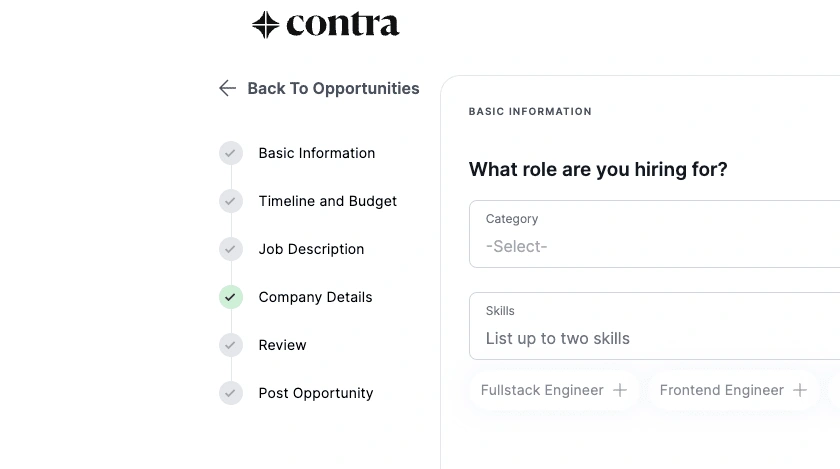Click the plus icon on Frontend Engineer chip
The width and height of the screenshot is (840, 469).
click(x=800, y=390)
